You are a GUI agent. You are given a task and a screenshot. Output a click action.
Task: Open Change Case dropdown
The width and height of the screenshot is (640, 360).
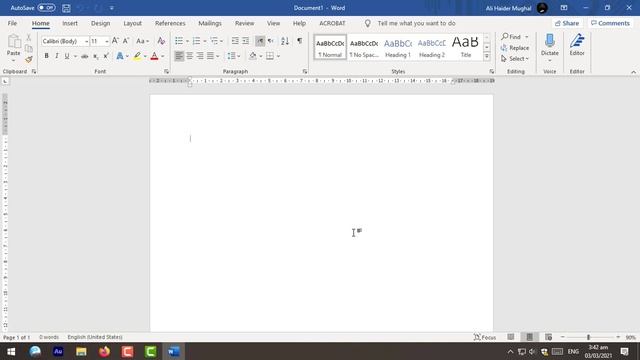[142, 41]
